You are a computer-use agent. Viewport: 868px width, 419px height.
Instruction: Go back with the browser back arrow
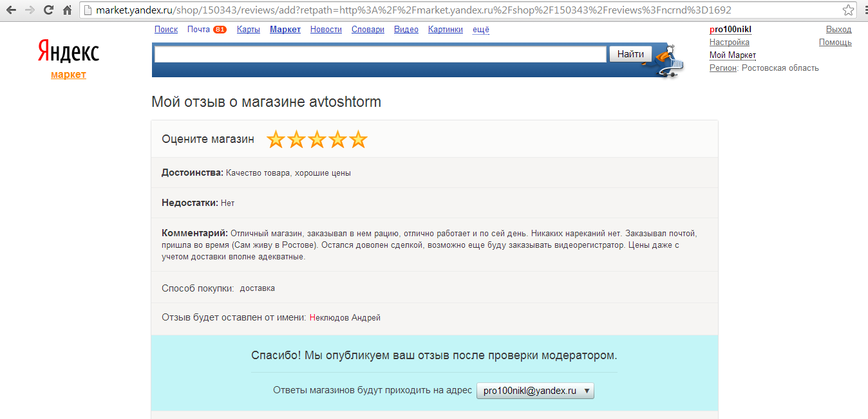tap(11, 10)
